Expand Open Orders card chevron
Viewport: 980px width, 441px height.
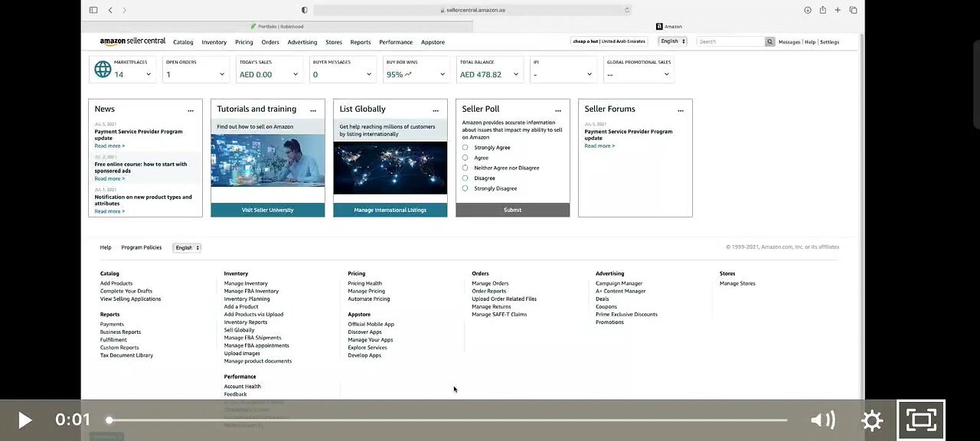[222, 74]
